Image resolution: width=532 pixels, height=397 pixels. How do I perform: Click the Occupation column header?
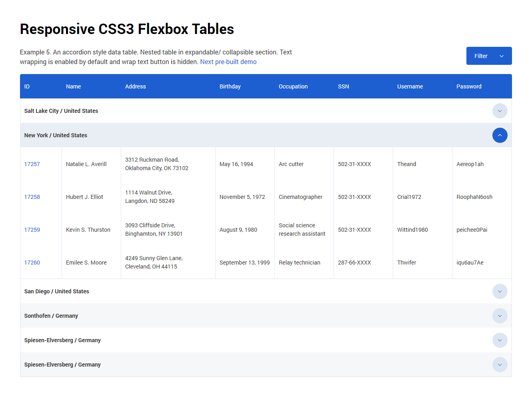tap(293, 86)
